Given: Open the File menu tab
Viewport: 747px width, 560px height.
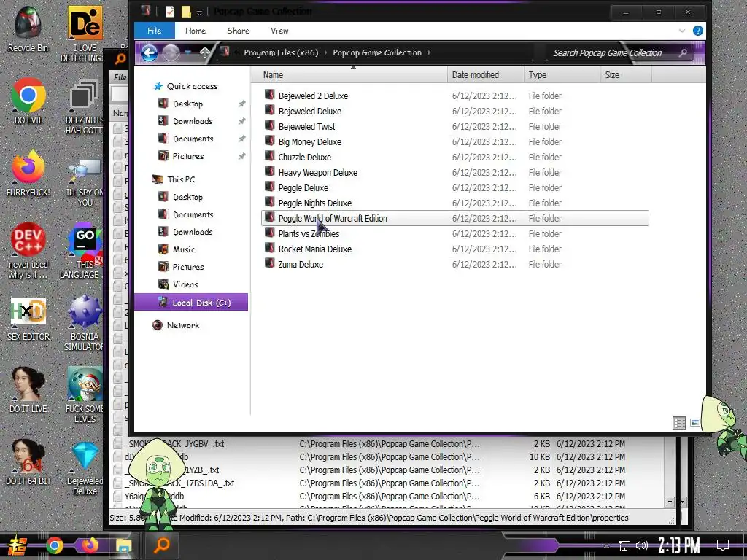Looking at the screenshot, I should pos(155,31).
